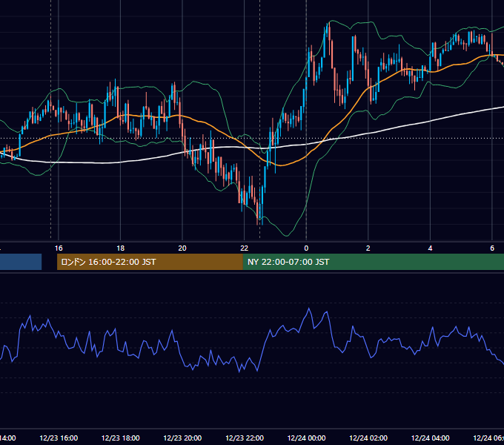
Task: Click the NY 22:00-07:00 JST session bar
Action: (x=373, y=262)
